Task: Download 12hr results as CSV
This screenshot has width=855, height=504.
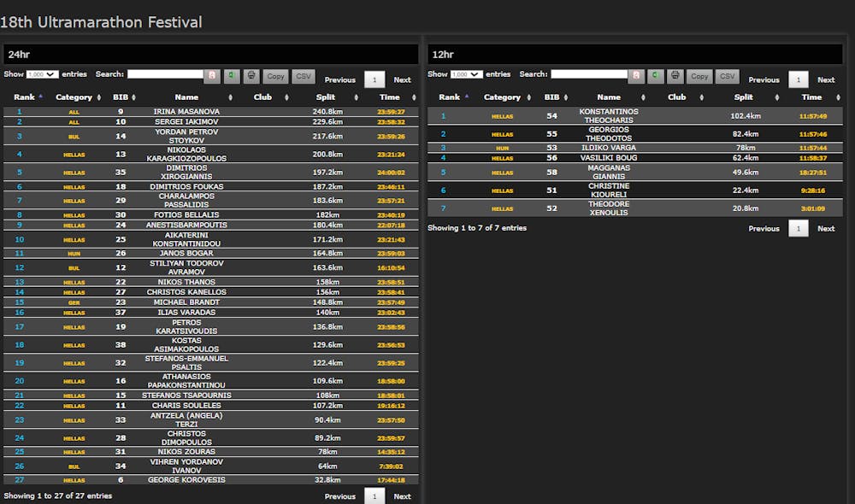Action: tap(727, 76)
